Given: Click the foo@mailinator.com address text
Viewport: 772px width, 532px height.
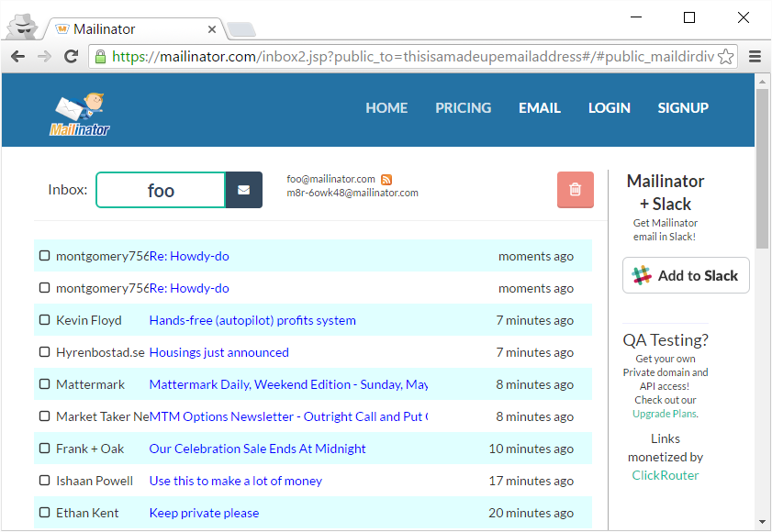Looking at the screenshot, I should point(330,179).
